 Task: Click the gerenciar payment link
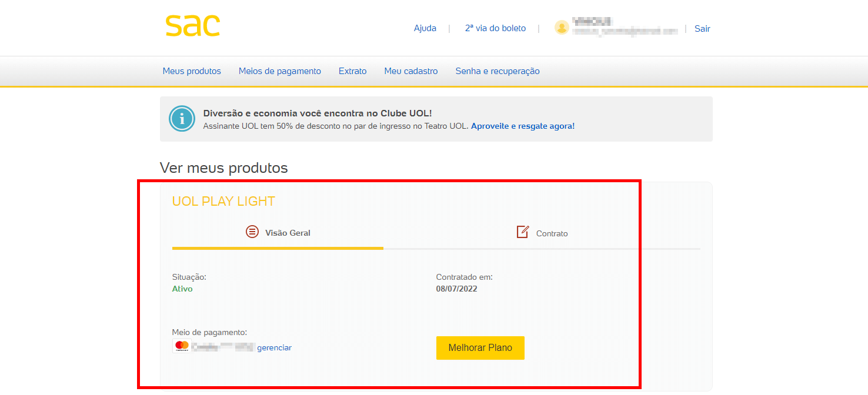coord(274,347)
